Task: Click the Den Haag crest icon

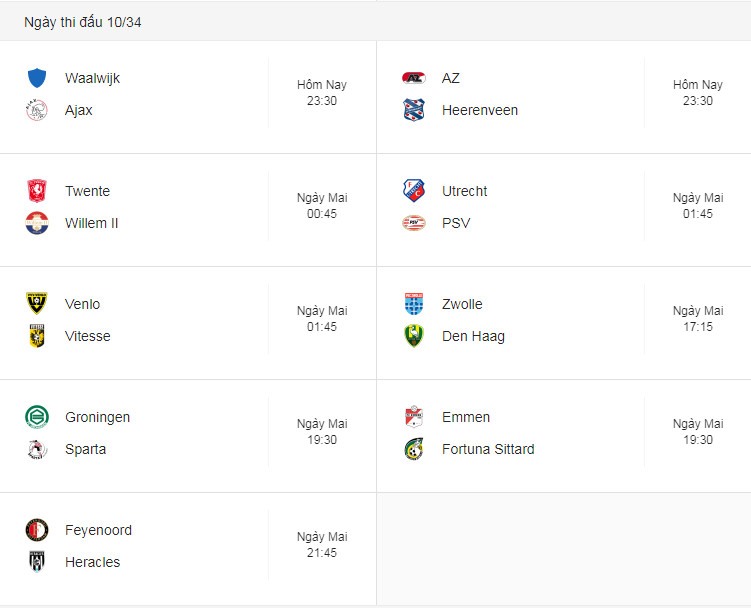Action: pos(414,336)
